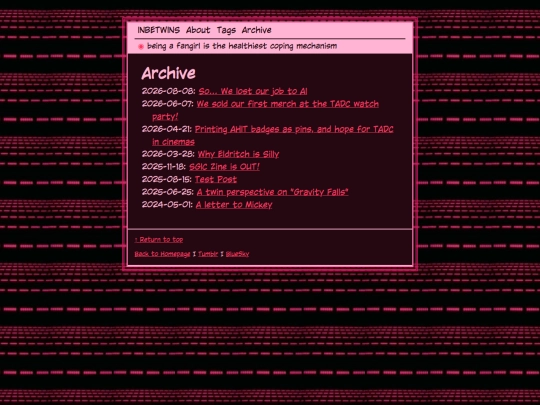Click the date text 2025-06-25

coord(168,192)
